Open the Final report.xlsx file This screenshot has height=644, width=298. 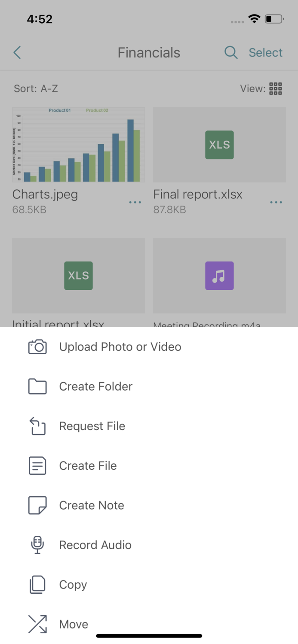coord(219,145)
